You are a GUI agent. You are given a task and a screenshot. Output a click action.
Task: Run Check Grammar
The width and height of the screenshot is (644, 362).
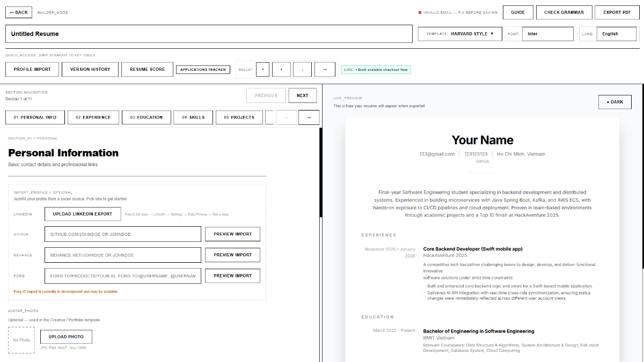(x=563, y=12)
